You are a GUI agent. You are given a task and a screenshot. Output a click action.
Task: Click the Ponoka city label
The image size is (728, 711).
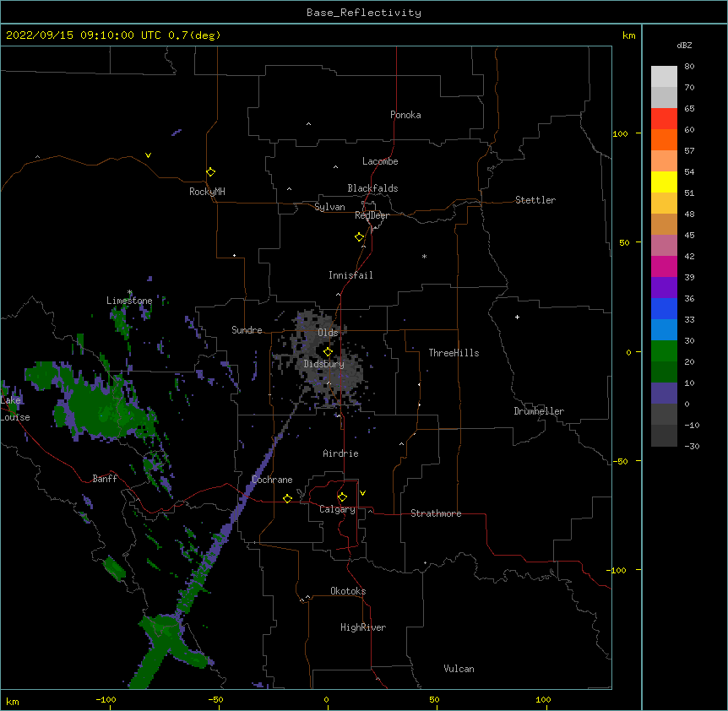405,115
